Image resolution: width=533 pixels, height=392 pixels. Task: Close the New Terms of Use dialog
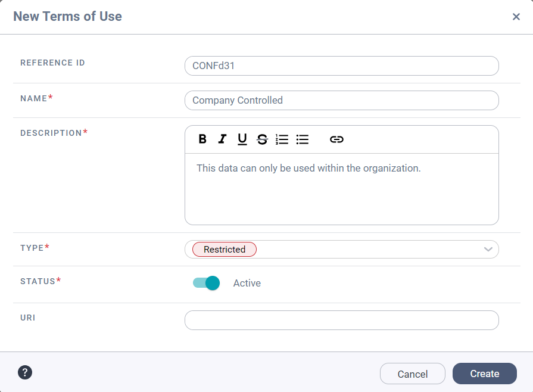tap(516, 17)
